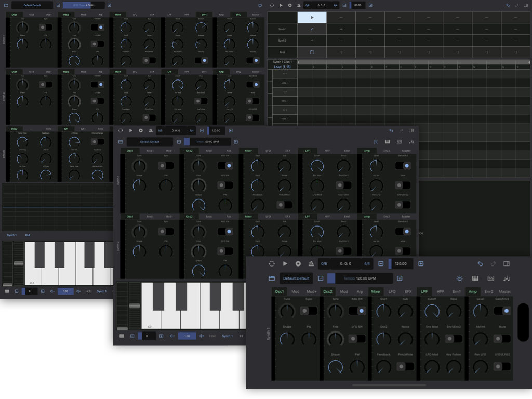Enable the Mute switch in the front window's Amp panel
This screenshot has height=399, width=532.
(502, 339)
